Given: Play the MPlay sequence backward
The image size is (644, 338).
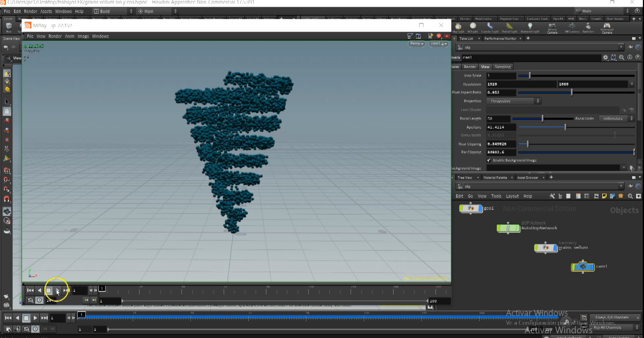Looking at the screenshot, I should 39,290.
